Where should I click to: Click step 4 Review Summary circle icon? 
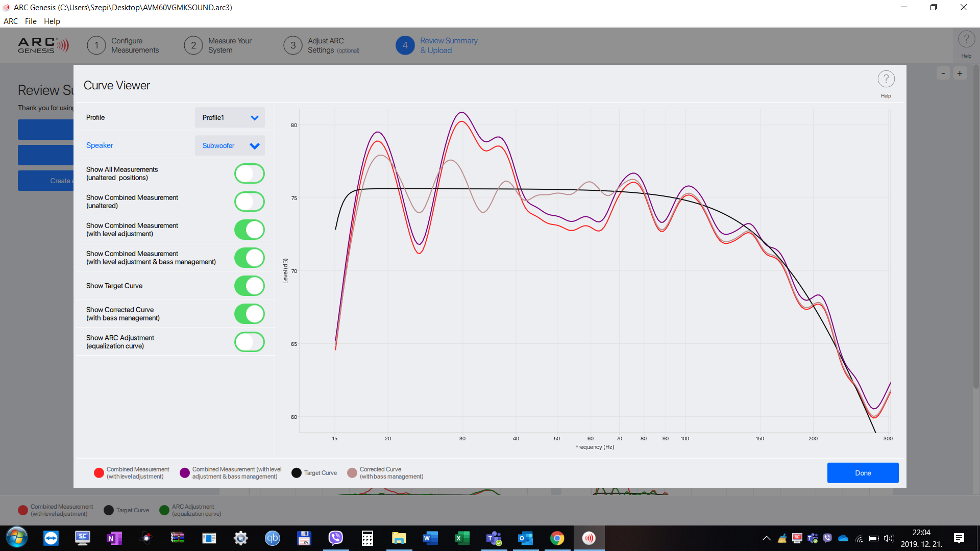pos(405,45)
